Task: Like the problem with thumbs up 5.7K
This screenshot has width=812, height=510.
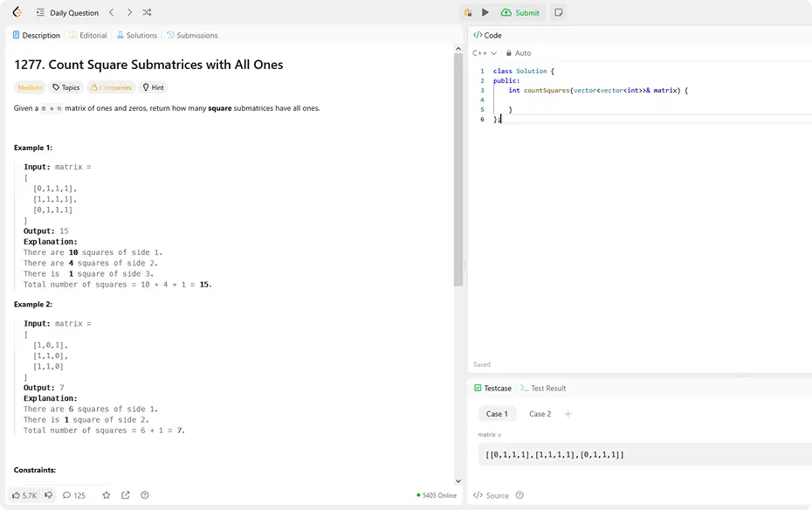Action: 24,495
